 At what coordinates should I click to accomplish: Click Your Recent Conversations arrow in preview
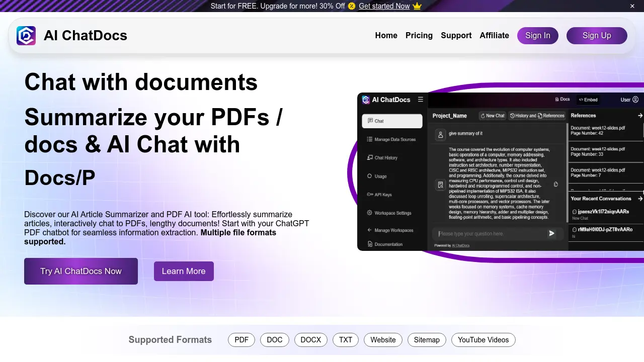click(640, 199)
